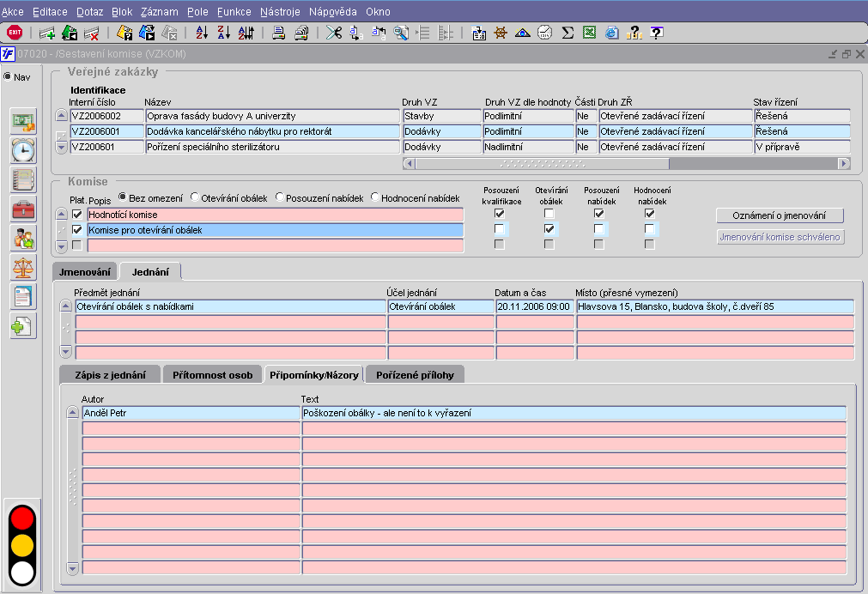
Task: Switch to the Jmenování tab
Action: coord(84,272)
